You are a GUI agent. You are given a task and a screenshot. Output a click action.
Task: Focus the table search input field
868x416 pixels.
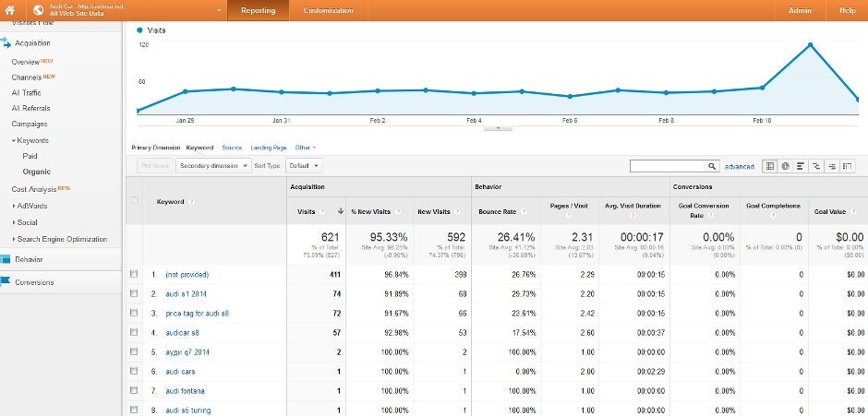669,166
